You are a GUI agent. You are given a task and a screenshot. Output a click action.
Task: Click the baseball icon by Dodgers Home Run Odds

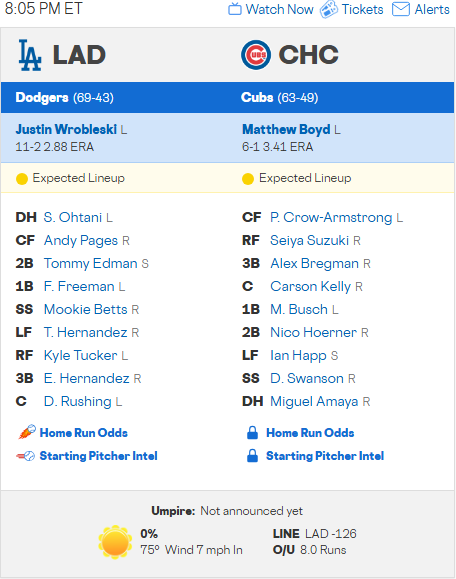tap(27, 432)
